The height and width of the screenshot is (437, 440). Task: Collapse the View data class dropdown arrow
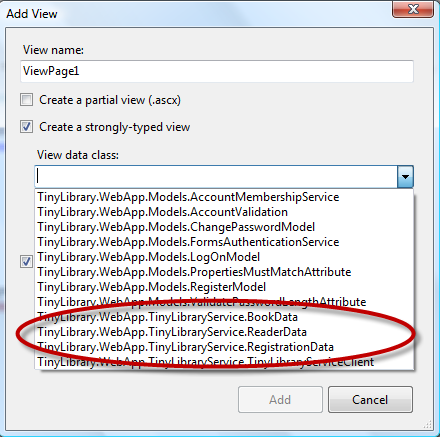point(405,177)
